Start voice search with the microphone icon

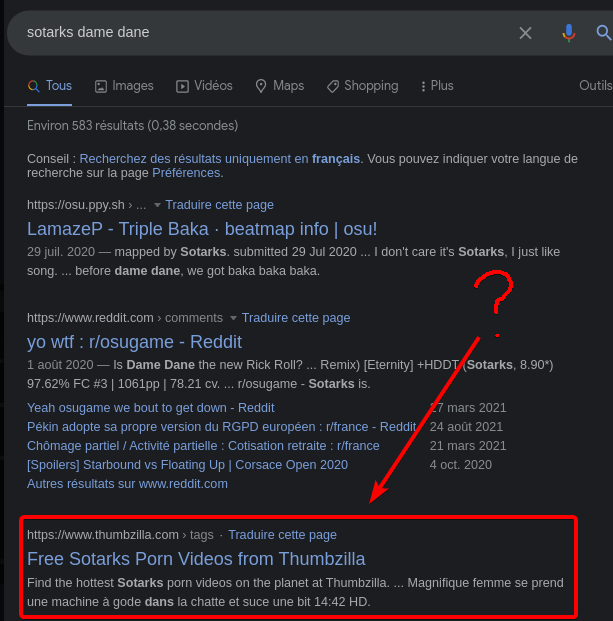(x=569, y=33)
